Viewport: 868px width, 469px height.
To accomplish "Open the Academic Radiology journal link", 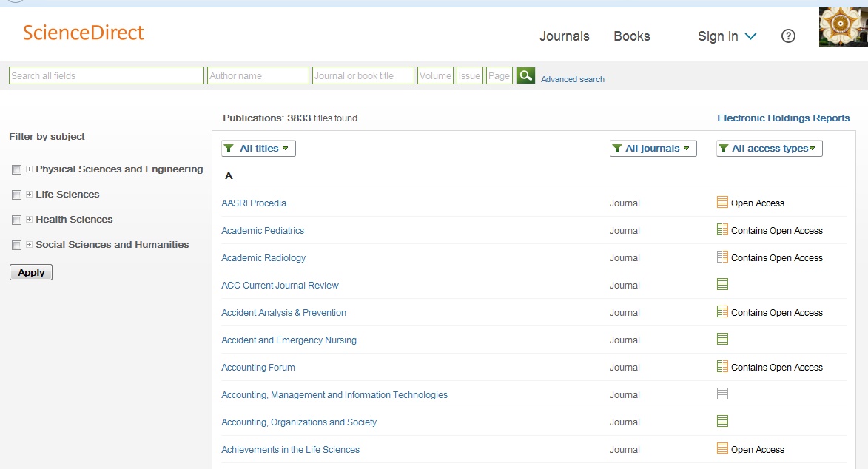I will (x=263, y=258).
